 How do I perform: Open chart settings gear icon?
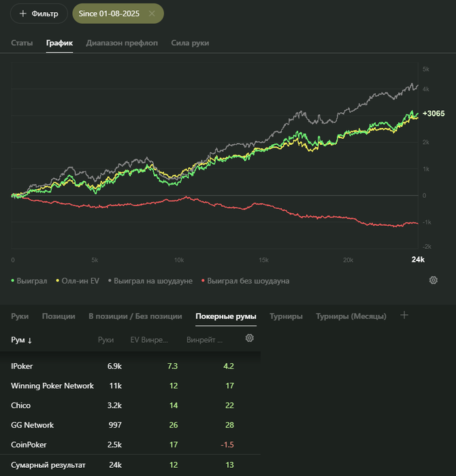pyautogui.click(x=434, y=280)
